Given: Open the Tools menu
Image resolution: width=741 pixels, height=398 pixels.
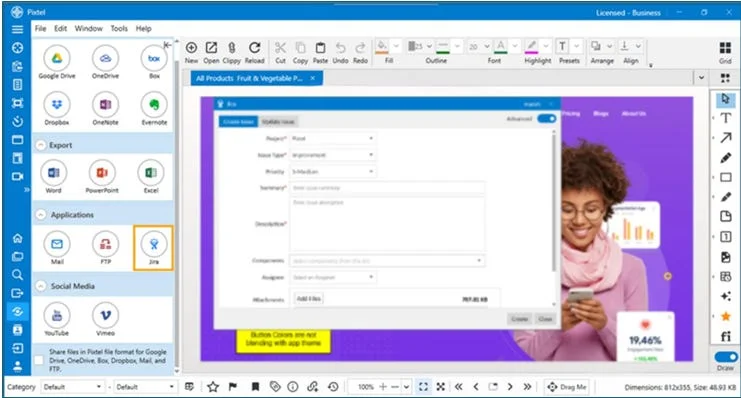Looking at the screenshot, I should 119,28.
